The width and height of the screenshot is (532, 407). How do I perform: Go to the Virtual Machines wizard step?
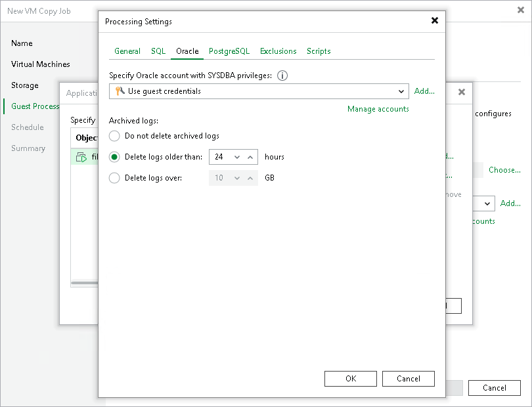[x=40, y=64]
